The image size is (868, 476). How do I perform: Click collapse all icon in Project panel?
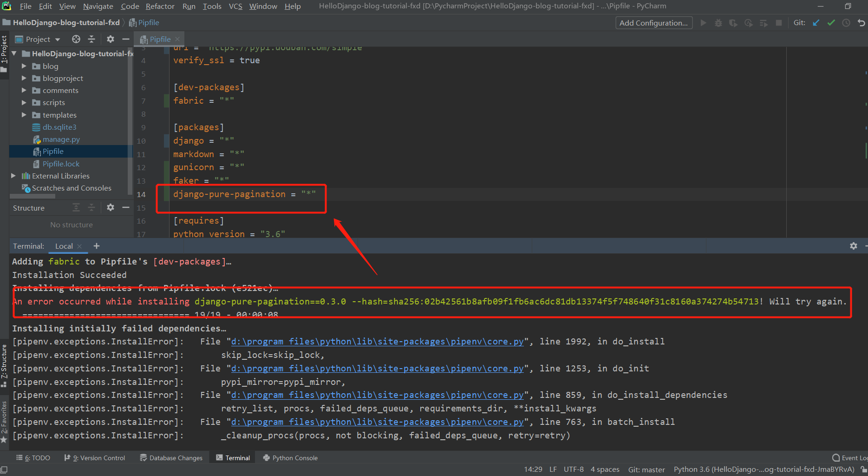(91, 39)
